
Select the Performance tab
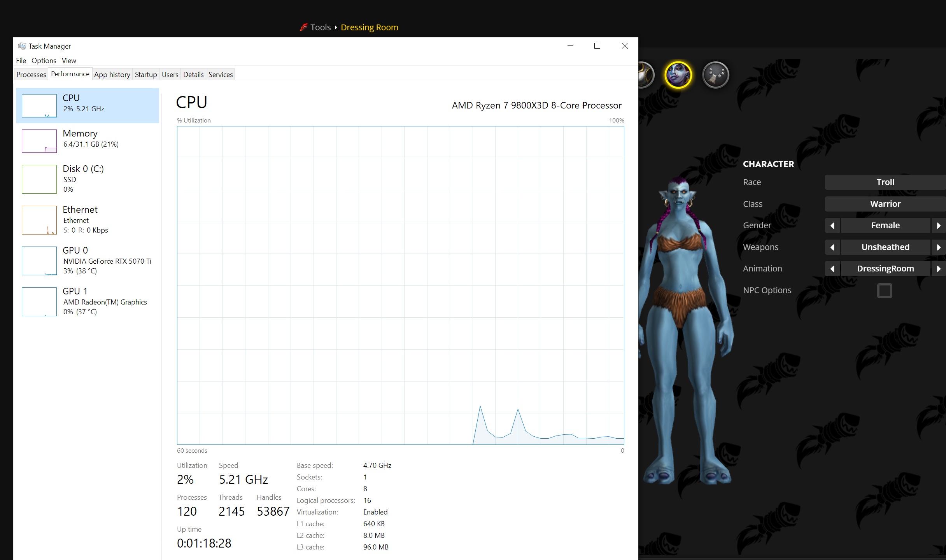[x=70, y=74]
